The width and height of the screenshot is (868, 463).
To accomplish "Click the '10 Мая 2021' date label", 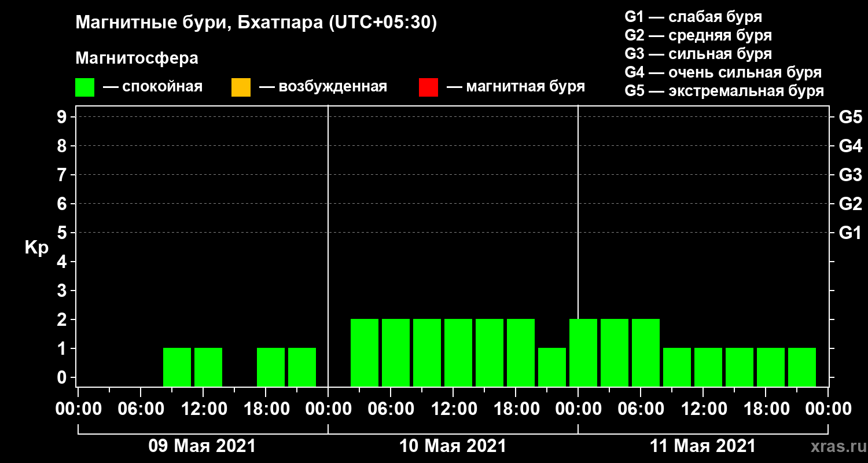I will [x=453, y=446].
